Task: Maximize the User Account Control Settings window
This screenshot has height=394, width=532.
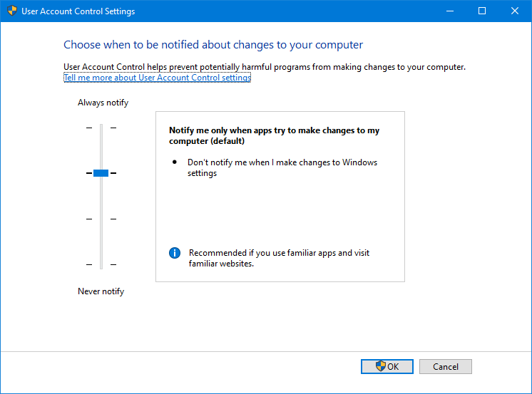Action: click(481, 11)
